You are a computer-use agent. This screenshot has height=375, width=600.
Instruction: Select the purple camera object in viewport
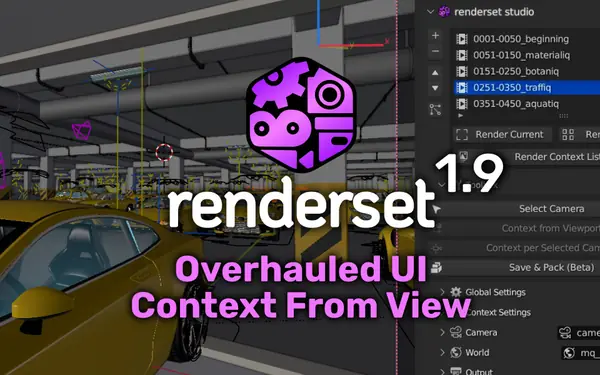(x=82, y=130)
